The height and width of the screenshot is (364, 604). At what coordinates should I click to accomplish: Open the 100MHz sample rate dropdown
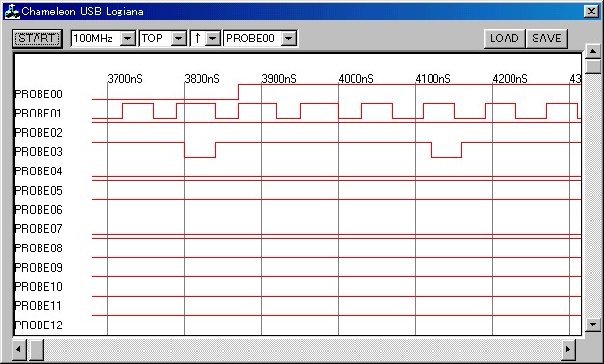[127, 39]
